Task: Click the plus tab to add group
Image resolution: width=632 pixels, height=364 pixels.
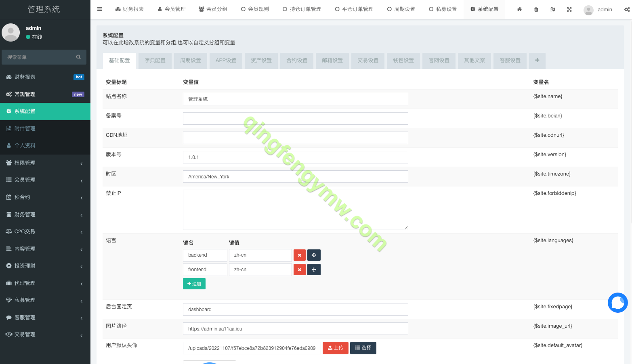Action: (x=537, y=61)
